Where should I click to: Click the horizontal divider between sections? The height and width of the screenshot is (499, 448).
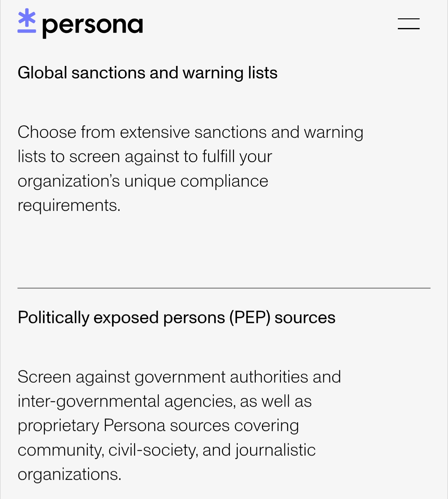(x=224, y=288)
